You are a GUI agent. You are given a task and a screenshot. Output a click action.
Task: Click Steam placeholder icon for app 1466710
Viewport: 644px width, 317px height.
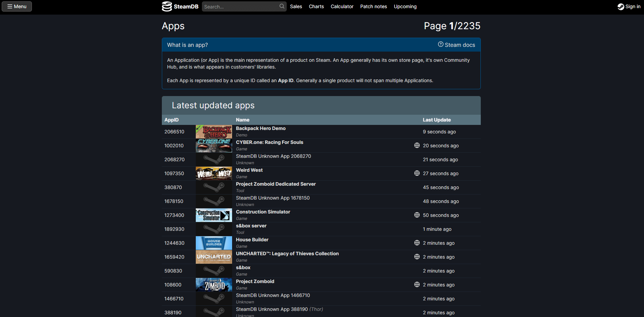tap(214, 298)
